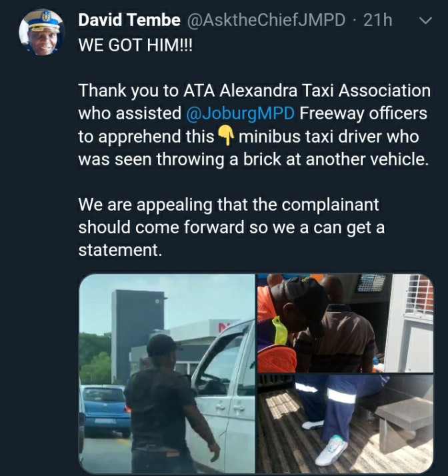Image resolution: width=448 pixels, height=476 pixels.
Task: Click the 21h timestamp
Action: point(377,21)
